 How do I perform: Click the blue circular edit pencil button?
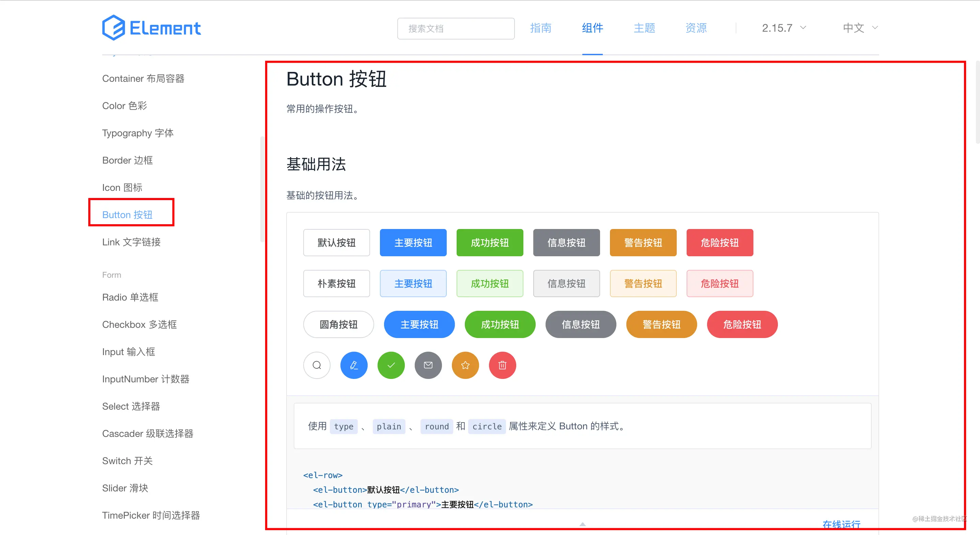click(x=354, y=365)
